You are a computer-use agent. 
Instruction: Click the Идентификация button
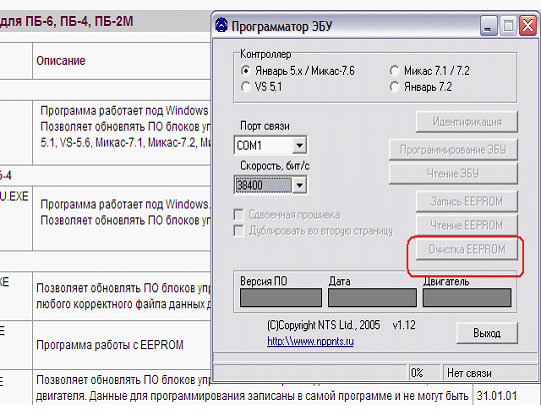click(x=467, y=122)
